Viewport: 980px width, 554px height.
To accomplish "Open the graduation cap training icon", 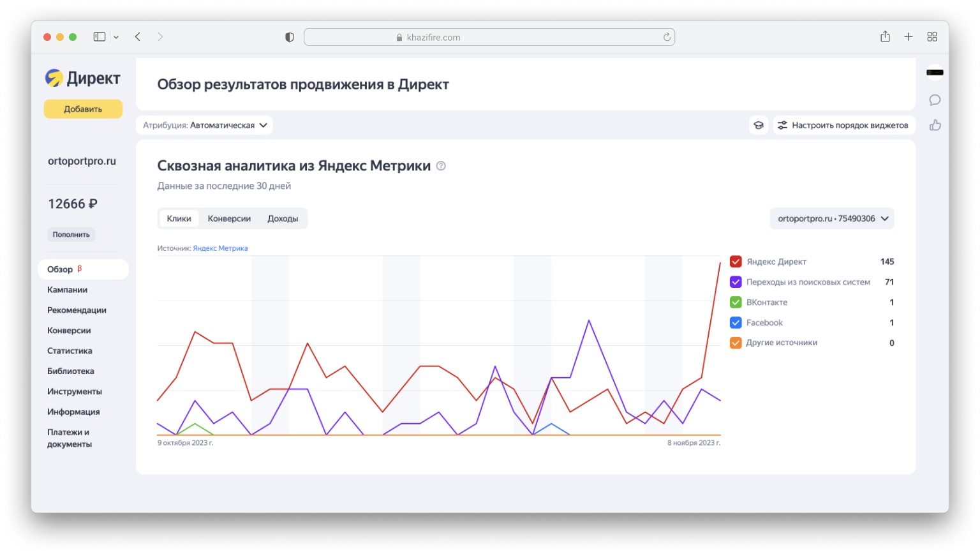I will click(759, 125).
